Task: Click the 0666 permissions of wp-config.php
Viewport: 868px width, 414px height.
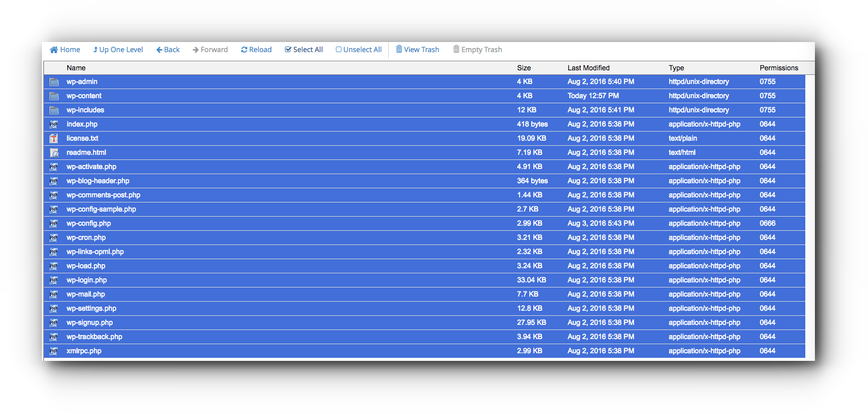Action: pyautogui.click(x=767, y=223)
